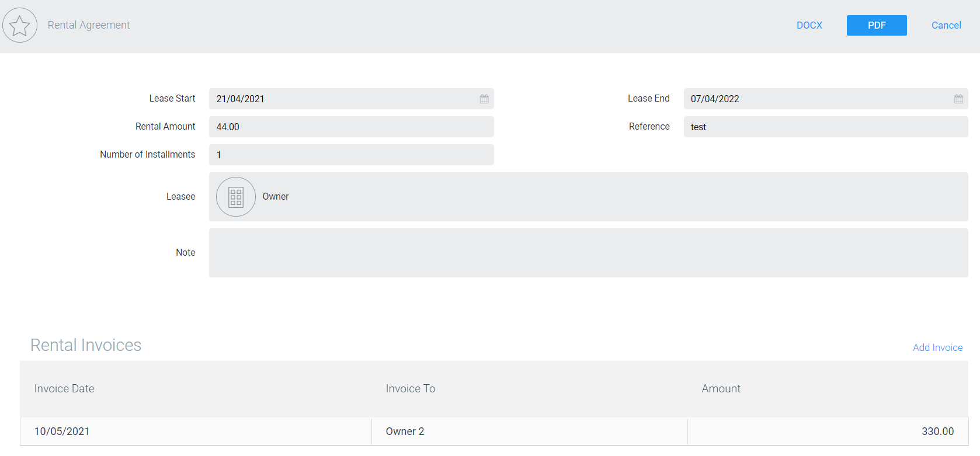Edit the Rental Amount field
This screenshot has width=980, height=456.
tap(350, 127)
